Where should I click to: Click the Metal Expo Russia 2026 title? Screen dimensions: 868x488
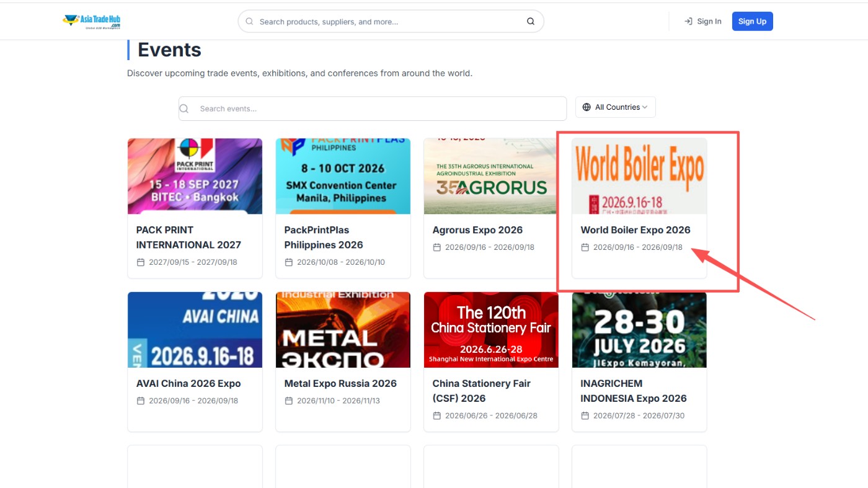[x=340, y=384]
